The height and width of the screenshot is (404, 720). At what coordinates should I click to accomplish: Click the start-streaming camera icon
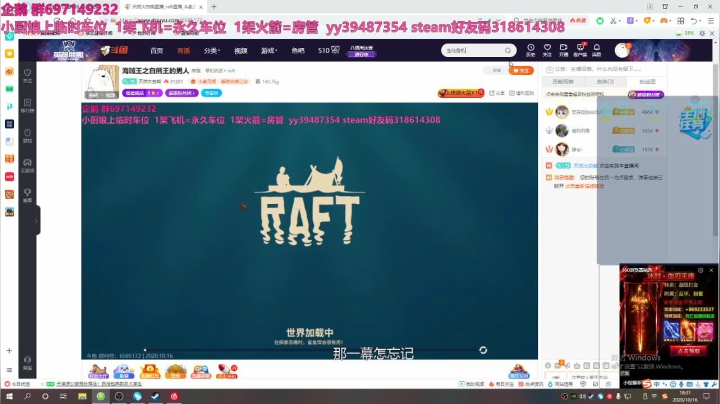(563, 50)
